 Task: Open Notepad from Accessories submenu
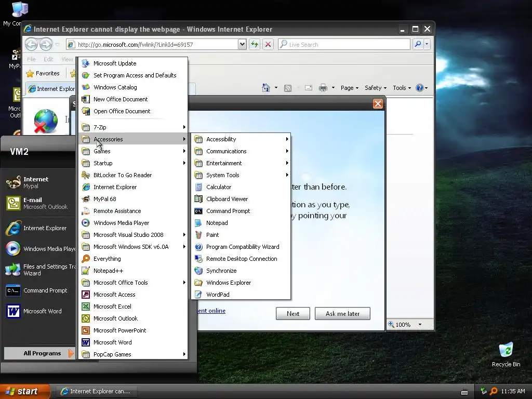241,223
